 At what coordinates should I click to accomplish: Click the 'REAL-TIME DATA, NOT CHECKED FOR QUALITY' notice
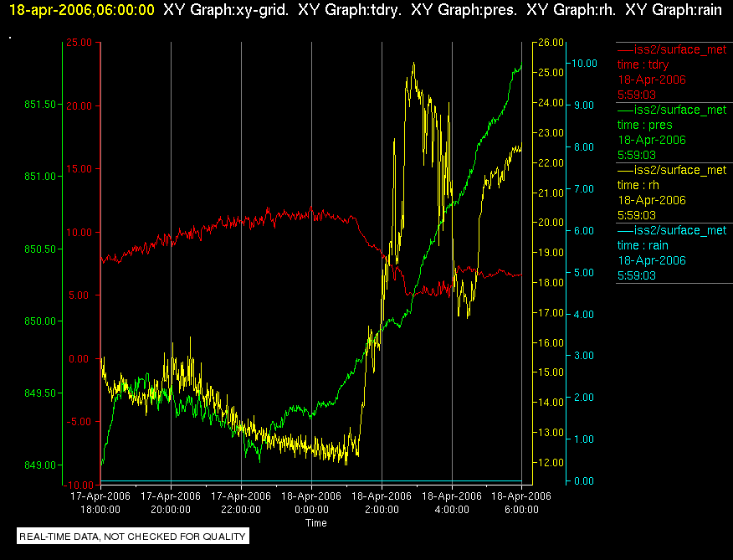click(132, 537)
